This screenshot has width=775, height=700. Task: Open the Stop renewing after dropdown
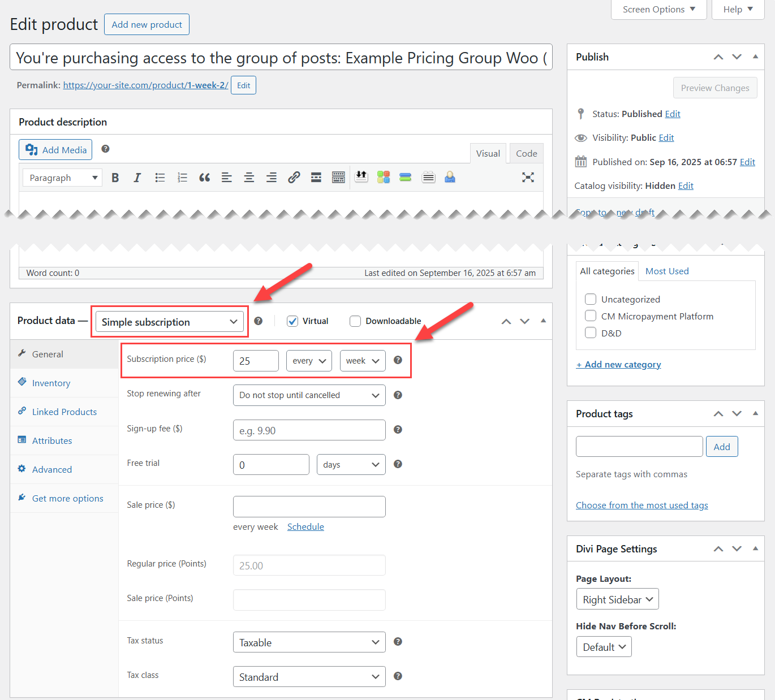(309, 395)
